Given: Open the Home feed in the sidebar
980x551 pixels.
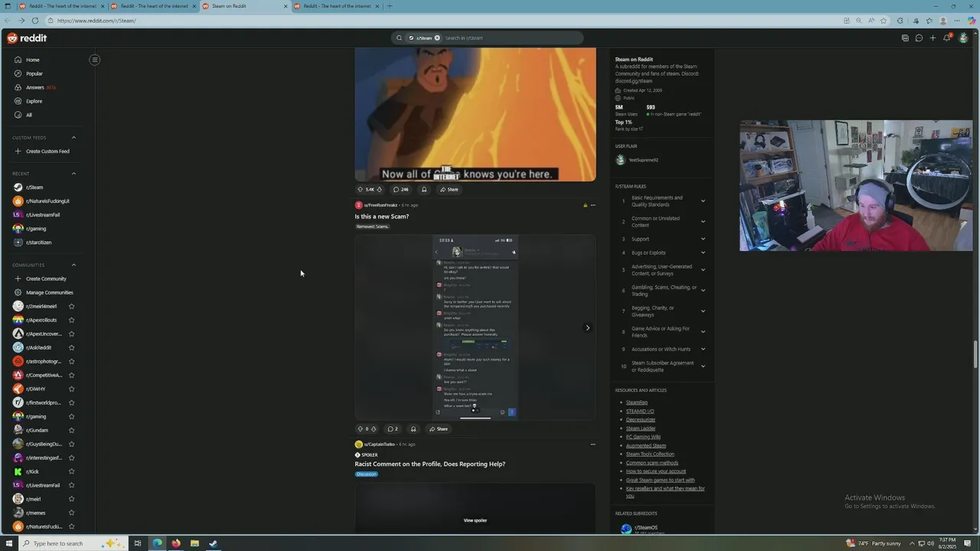Looking at the screenshot, I should (x=32, y=60).
